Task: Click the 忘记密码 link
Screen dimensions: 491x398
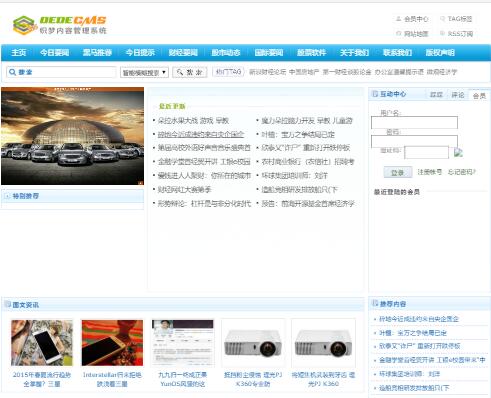Action: click(461, 172)
